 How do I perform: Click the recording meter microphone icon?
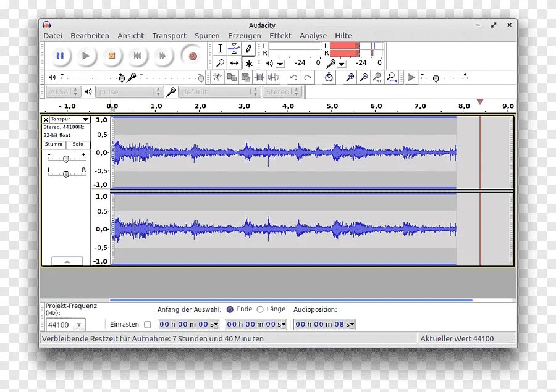[330, 64]
